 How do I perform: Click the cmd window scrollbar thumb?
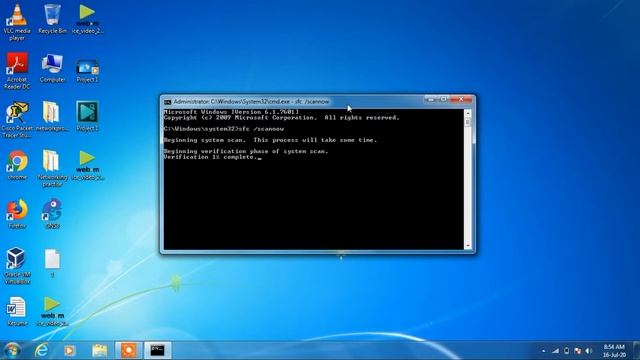click(x=468, y=122)
